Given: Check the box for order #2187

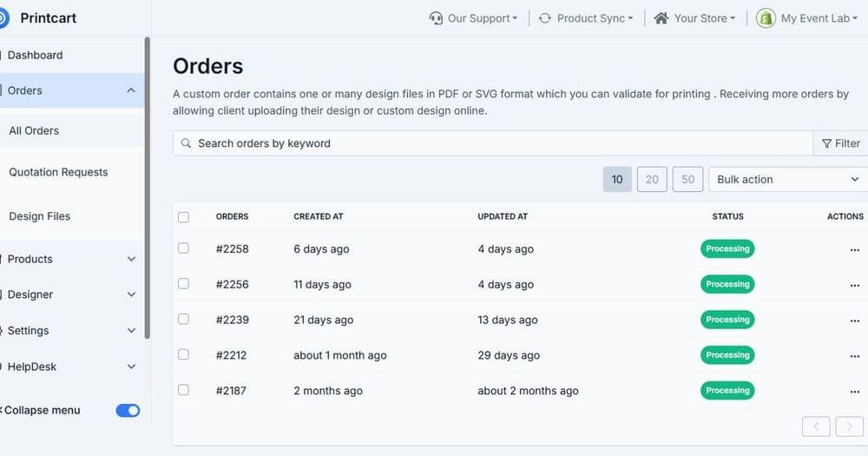Looking at the screenshot, I should pyautogui.click(x=183, y=390).
